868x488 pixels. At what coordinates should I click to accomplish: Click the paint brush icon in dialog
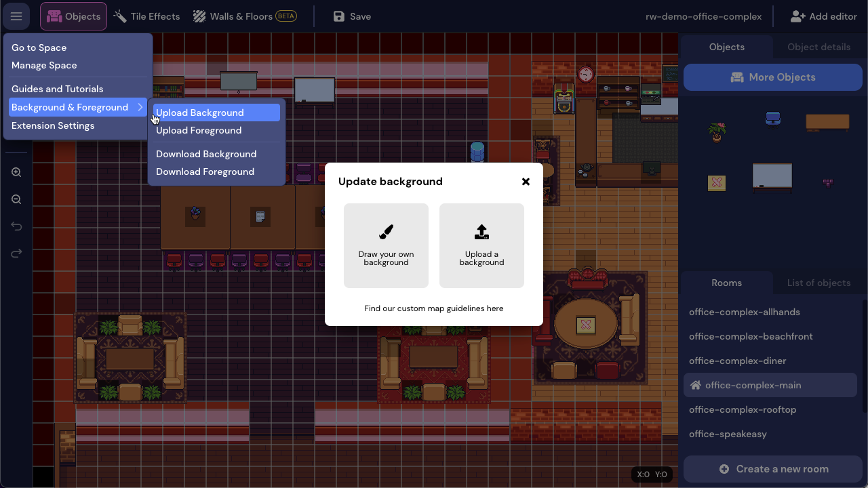[x=386, y=232]
